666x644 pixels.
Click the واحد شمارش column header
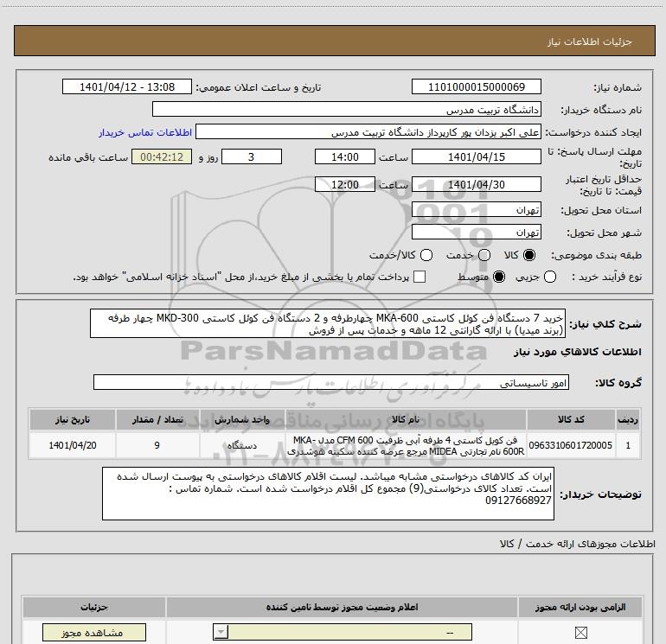point(242,419)
